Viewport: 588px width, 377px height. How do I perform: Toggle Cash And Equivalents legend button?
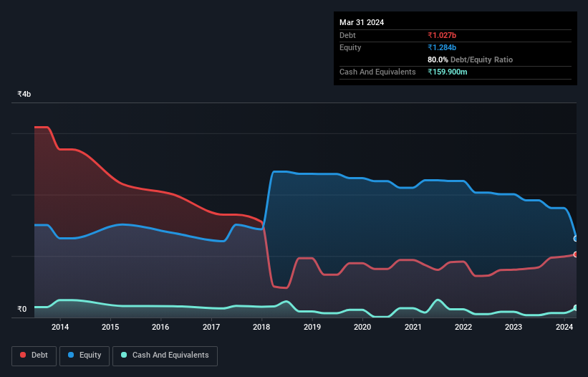coord(165,355)
